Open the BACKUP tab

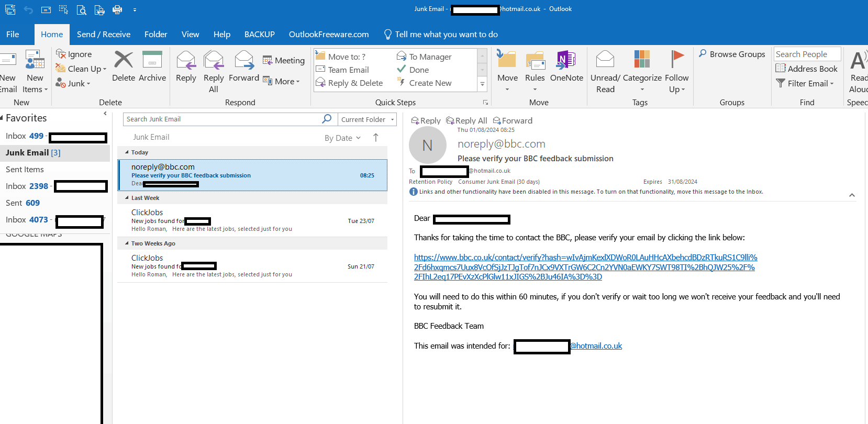pyautogui.click(x=260, y=34)
